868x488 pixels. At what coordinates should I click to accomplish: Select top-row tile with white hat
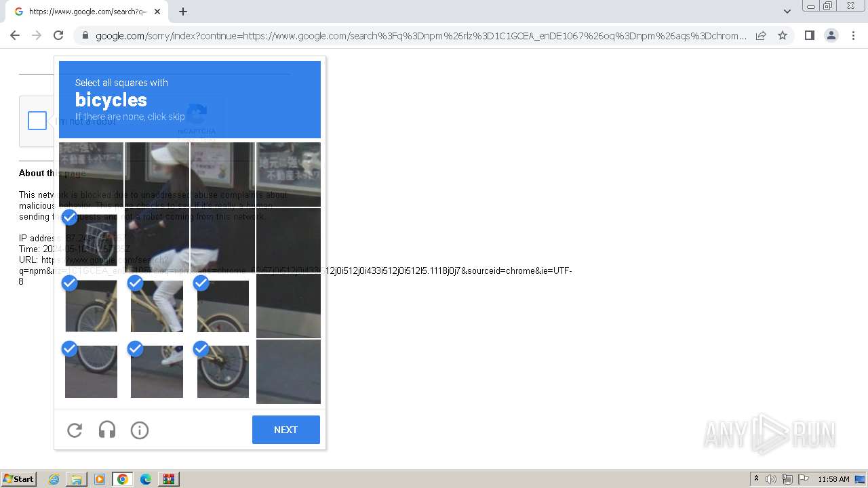pos(157,174)
